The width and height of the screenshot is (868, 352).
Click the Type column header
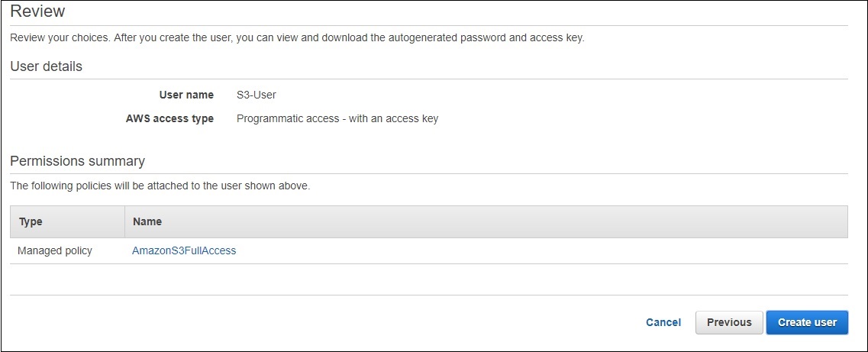click(31, 221)
